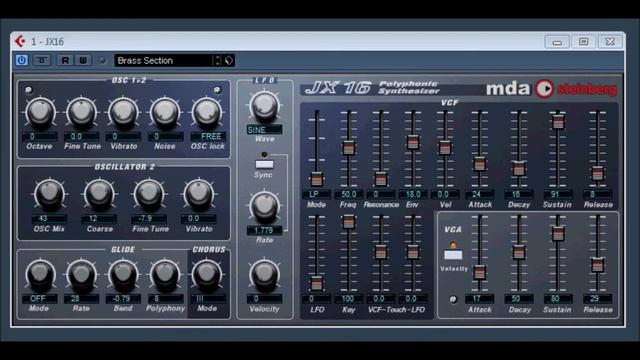Click the VCF Decay slider handle
640x360 pixels.
pos(518,169)
